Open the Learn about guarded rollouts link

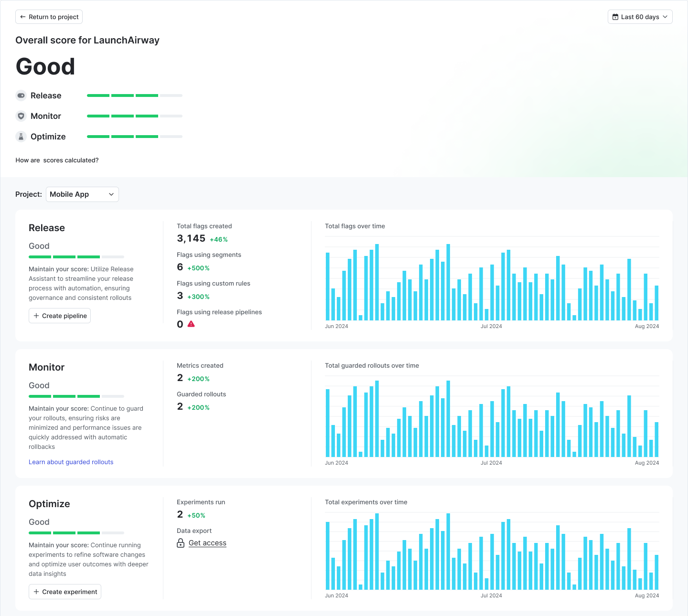(71, 462)
